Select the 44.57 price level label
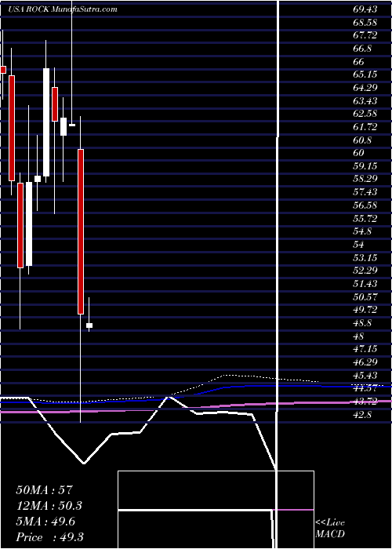The height and width of the screenshot is (549, 392). pos(365,388)
